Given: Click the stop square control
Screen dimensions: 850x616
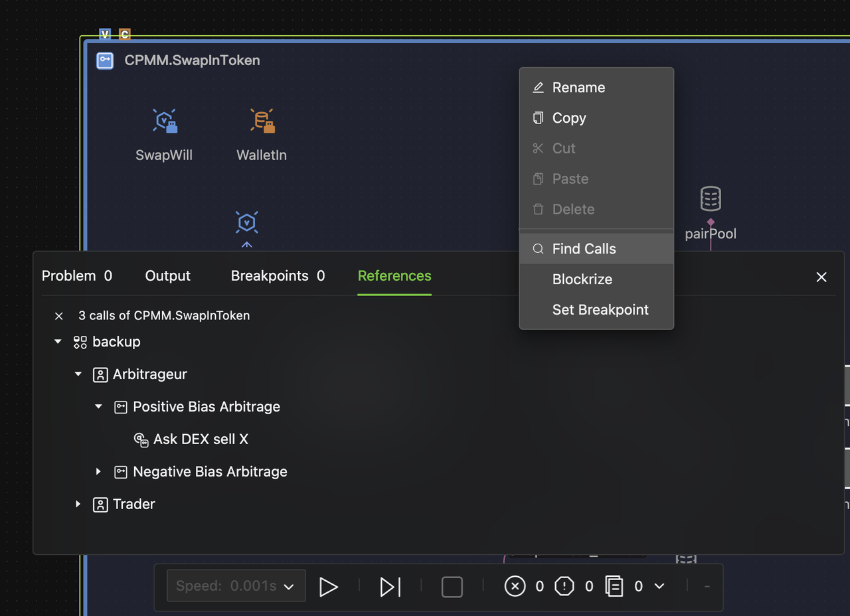Looking at the screenshot, I should (x=452, y=586).
